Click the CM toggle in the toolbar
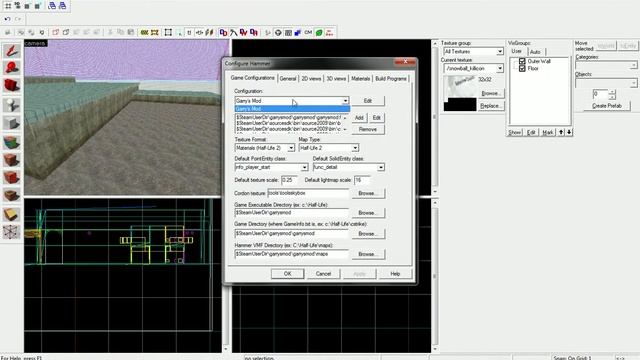This screenshot has width=640, height=360. pos(308,32)
